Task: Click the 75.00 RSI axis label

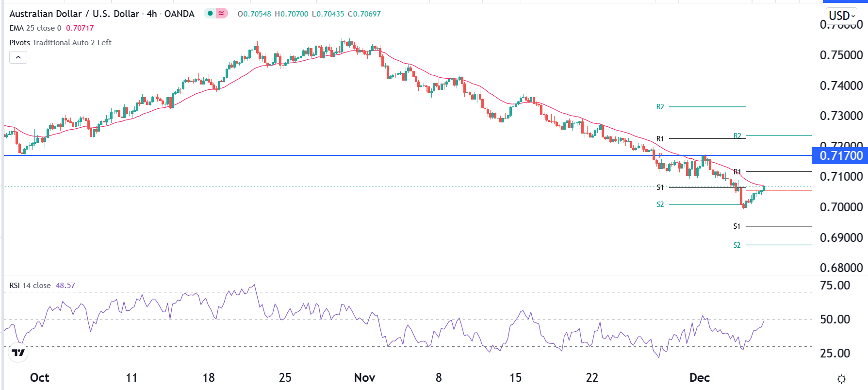Action: click(x=835, y=285)
